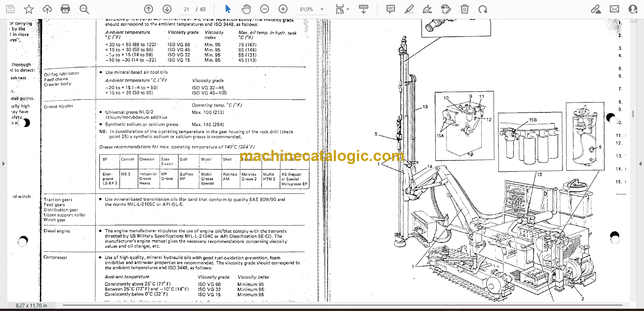Expand the right tools pane arrow

click(x=640, y=164)
